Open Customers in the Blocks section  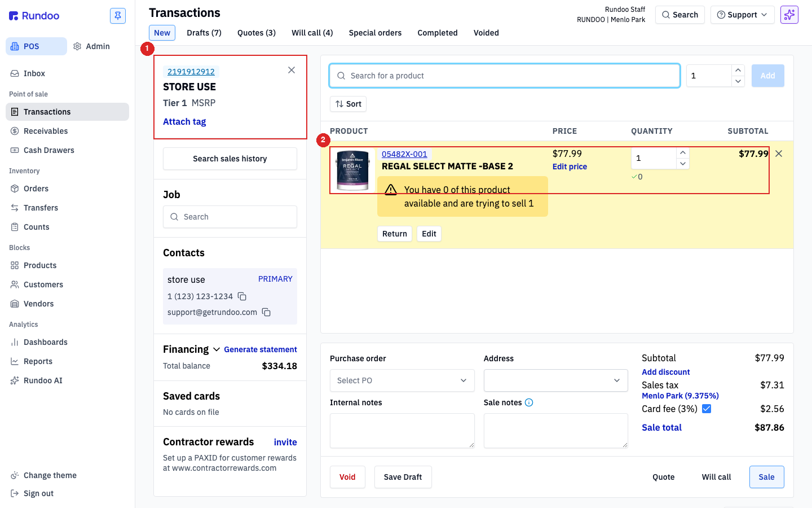67,284
